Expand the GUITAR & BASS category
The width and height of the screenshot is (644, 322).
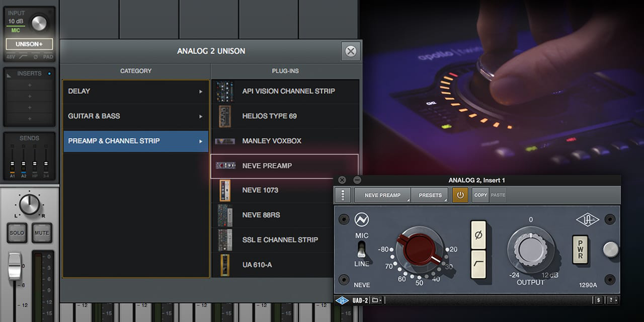point(135,116)
